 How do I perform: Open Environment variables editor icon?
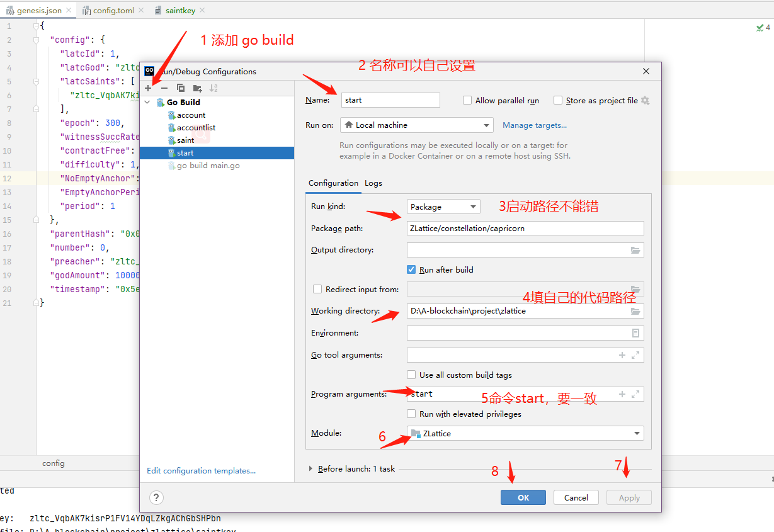pos(635,333)
